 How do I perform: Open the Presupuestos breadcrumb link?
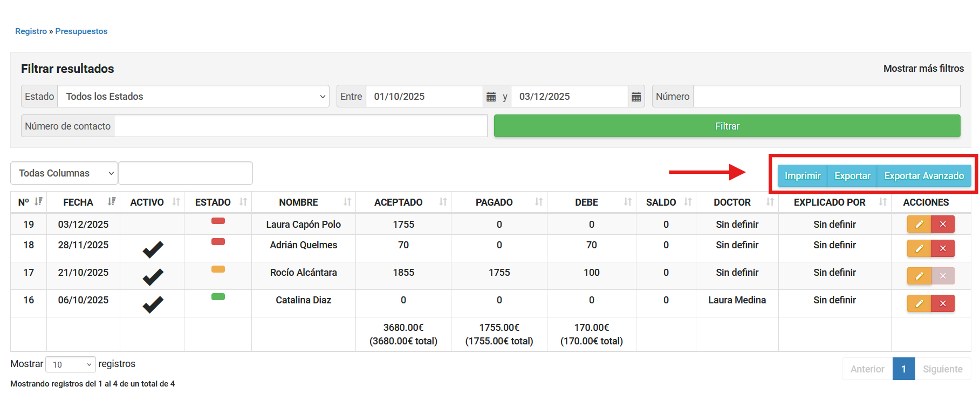(x=81, y=31)
